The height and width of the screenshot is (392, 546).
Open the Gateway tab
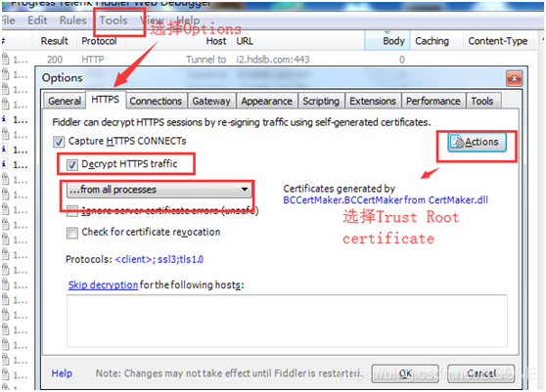coord(211,102)
